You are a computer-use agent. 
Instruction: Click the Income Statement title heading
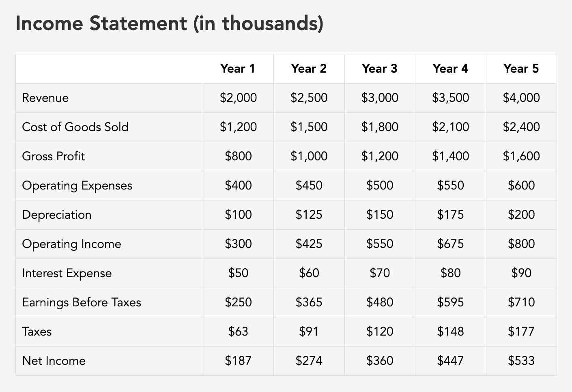[x=169, y=24]
